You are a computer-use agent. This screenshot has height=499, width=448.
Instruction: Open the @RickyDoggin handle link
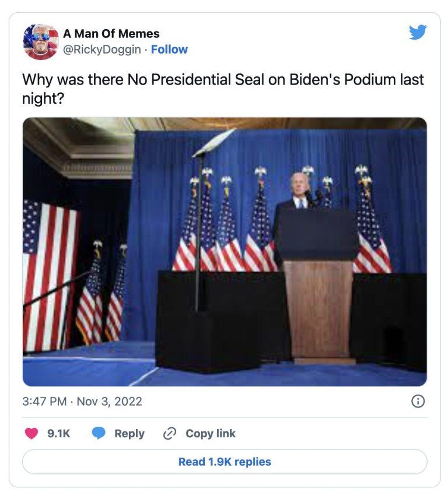tap(101, 50)
